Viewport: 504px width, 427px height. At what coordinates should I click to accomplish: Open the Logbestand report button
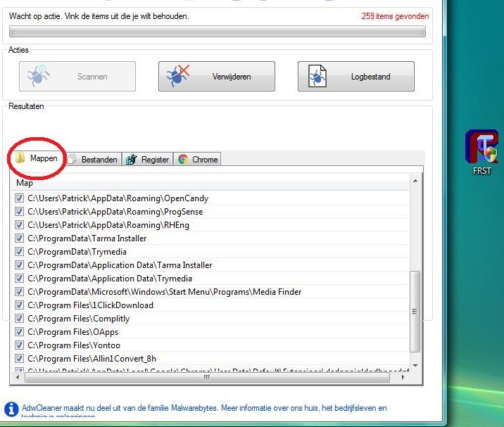point(355,77)
